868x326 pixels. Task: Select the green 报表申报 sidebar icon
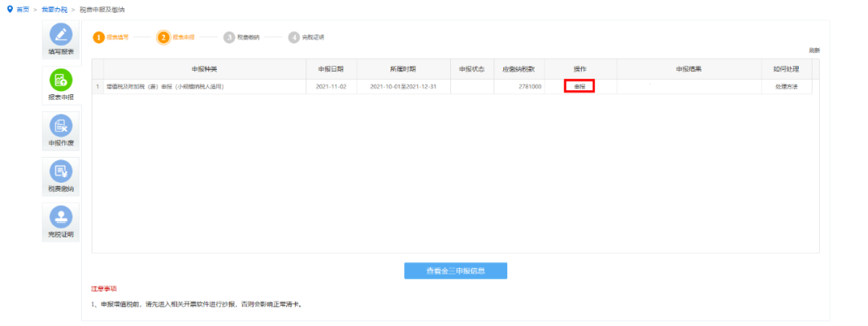point(61,81)
